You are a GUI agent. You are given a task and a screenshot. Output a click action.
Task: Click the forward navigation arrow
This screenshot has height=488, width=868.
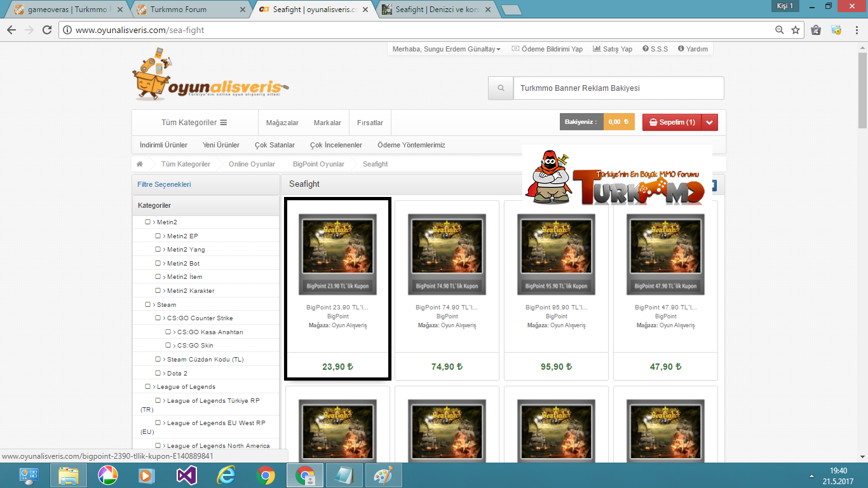pyautogui.click(x=29, y=30)
